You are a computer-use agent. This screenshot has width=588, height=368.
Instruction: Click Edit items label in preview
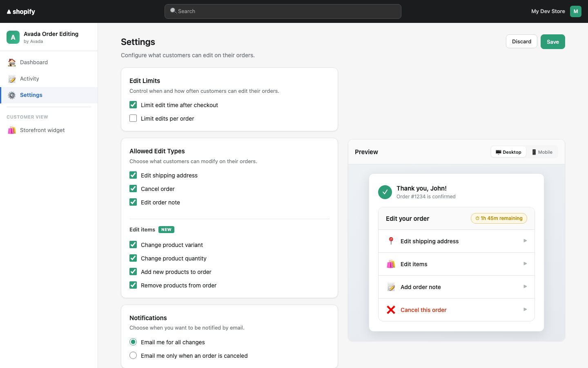[414, 264]
